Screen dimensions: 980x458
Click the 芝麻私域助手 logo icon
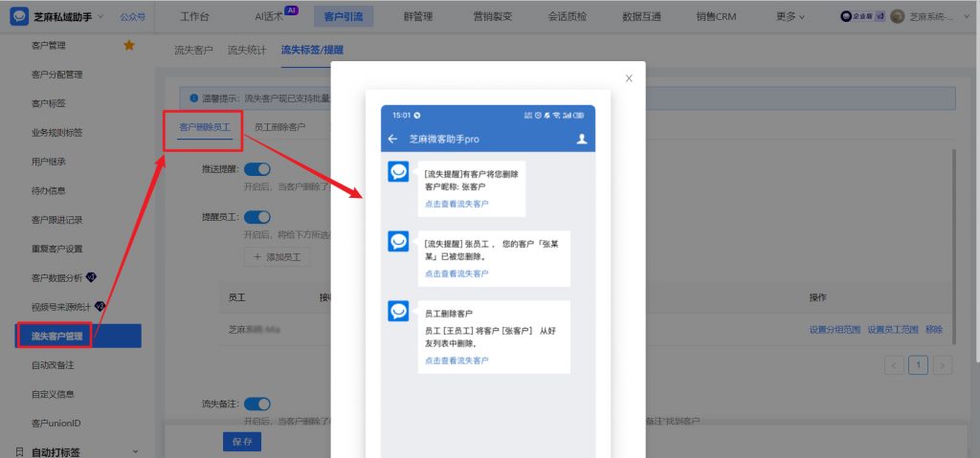pos(19,16)
